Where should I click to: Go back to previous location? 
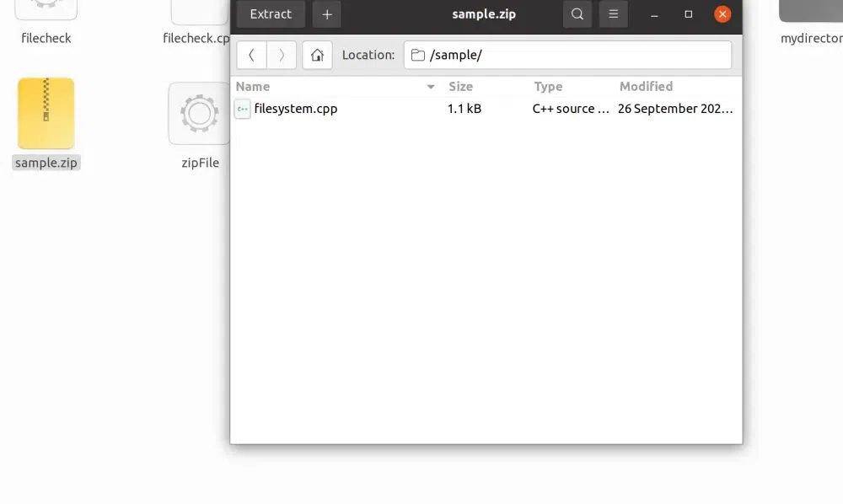point(252,55)
